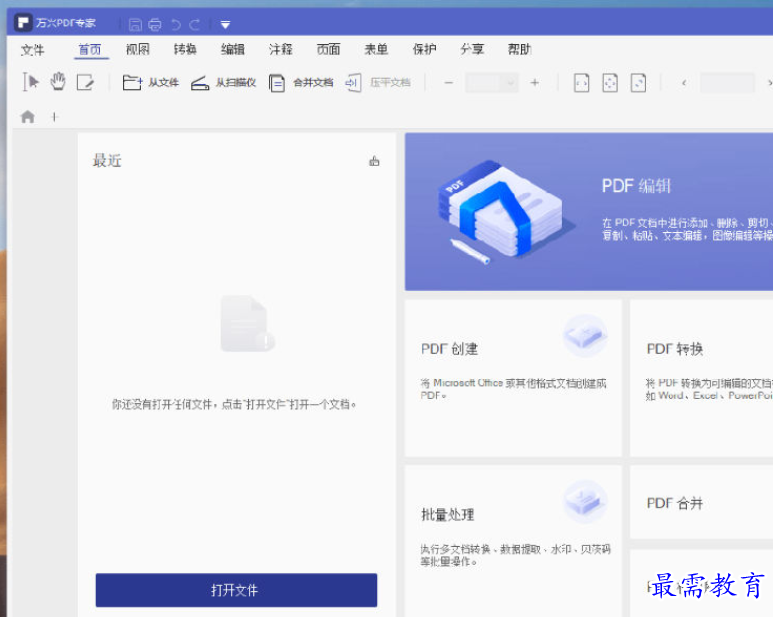
Task: Open the PDF 编辑 banner card
Action: tap(589, 211)
